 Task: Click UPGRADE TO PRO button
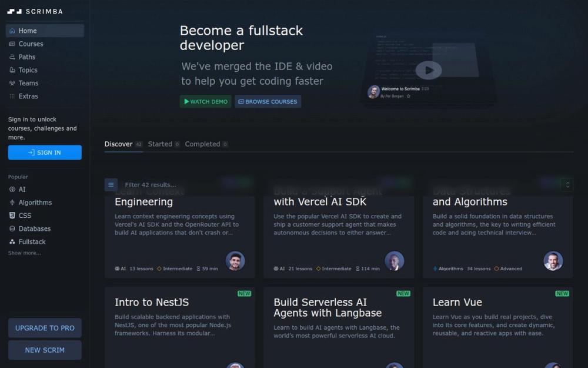coord(45,328)
